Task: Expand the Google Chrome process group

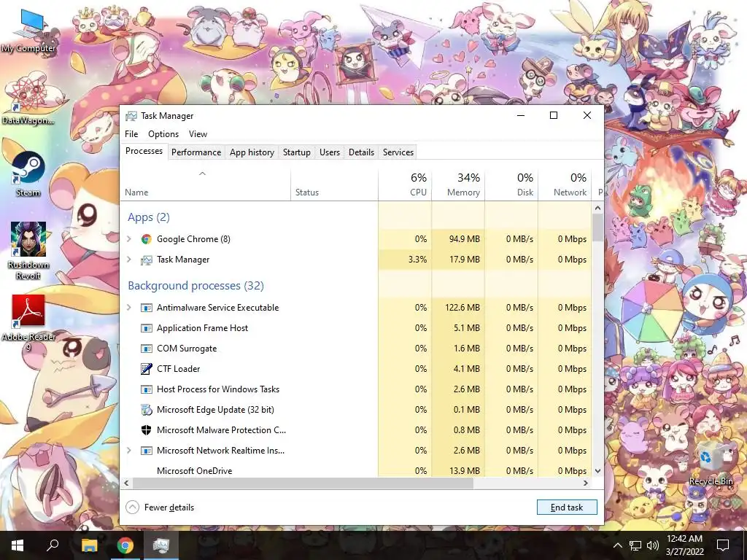Action: (x=128, y=239)
